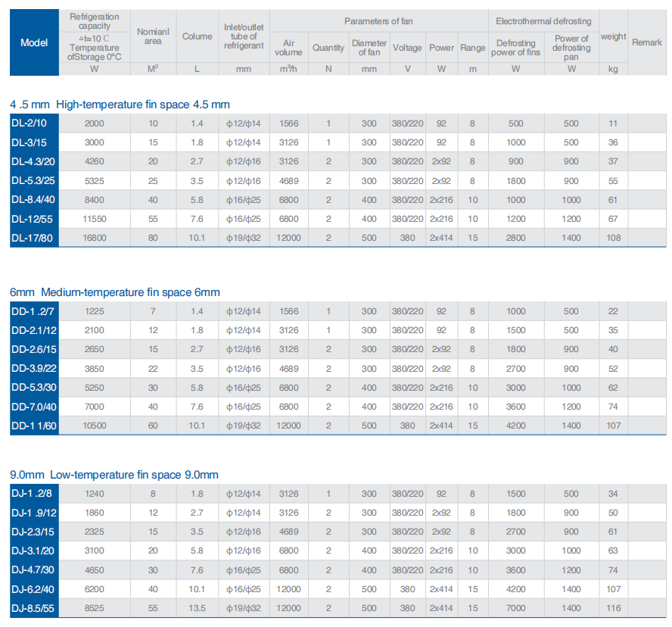Select the DJ-4.7/30 model row label
The image size is (672, 627).
[x=32, y=569]
